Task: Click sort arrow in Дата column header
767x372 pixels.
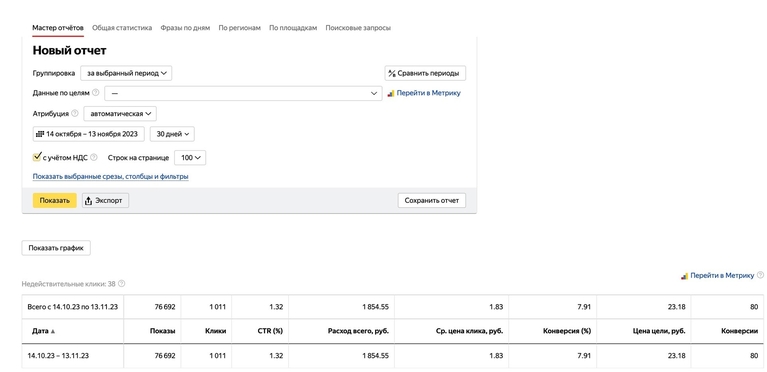Action: pyautogui.click(x=53, y=331)
